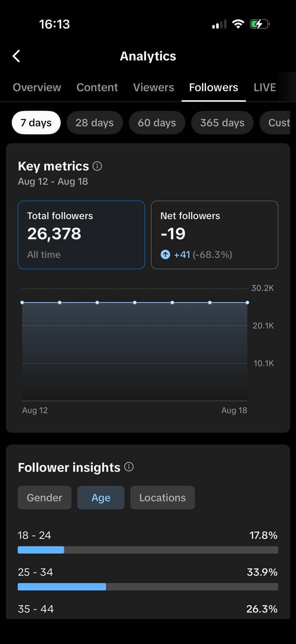
Task: Tap the cellular signal icon
Action: pos(219,24)
